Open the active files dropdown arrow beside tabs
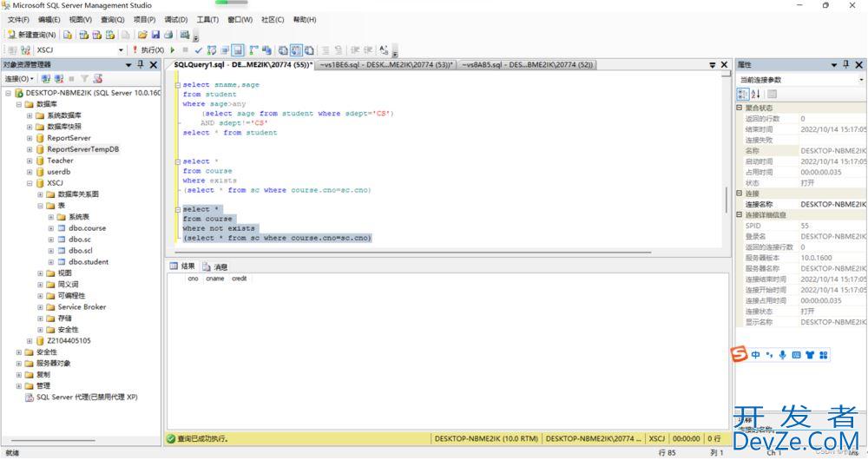868x460 pixels. (713, 65)
